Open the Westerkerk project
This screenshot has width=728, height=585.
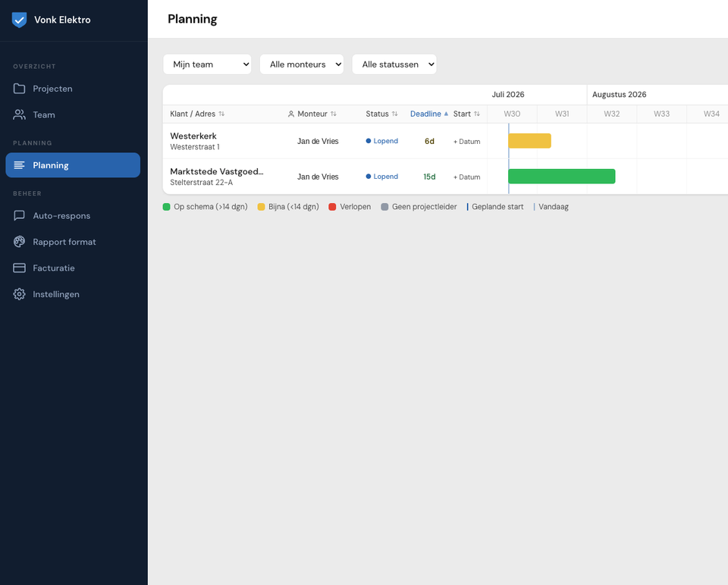coord(193,136)
